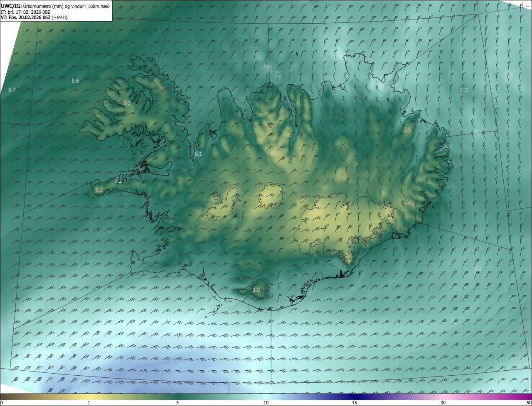532x406 pixels.
Task: Click the 3.9 value in south Iceland
Action: coord(256,290)
